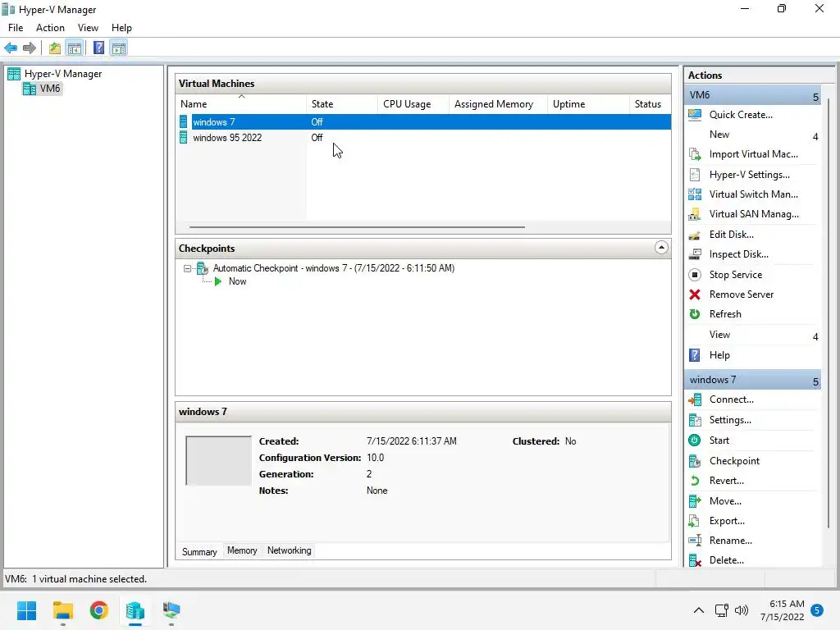The height and width of the screenshot is (630, 840).
Task: Open the Windows Start menu
Action: click(x=26, y=610)
